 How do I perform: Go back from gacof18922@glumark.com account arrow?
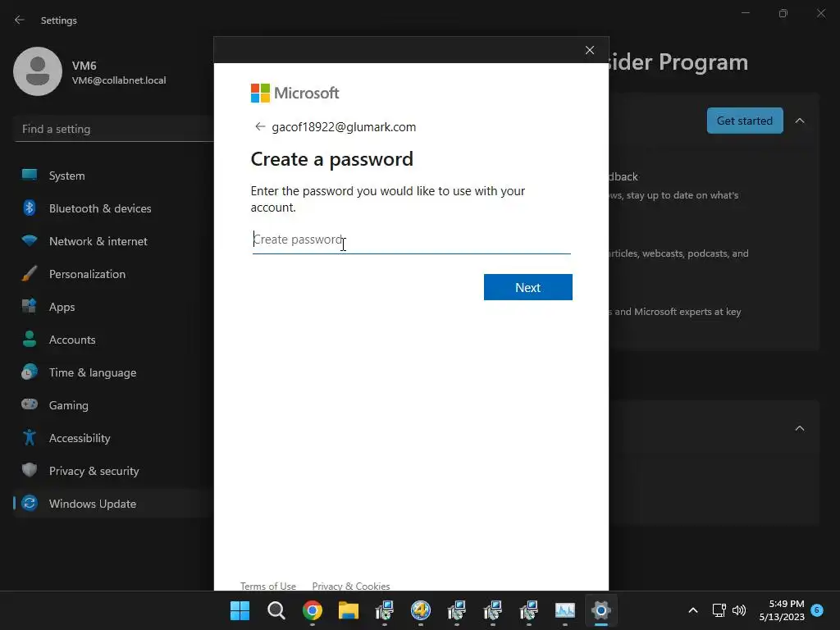(260, 126)
